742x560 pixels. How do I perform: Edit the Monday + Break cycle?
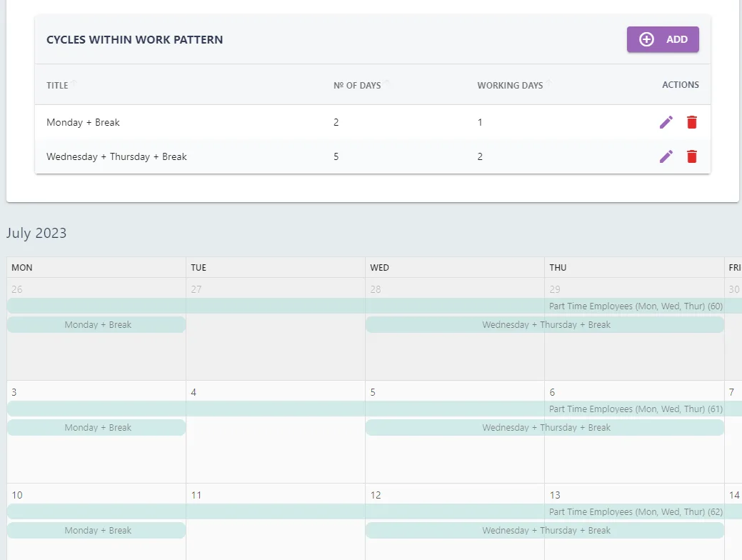point(666,122)
